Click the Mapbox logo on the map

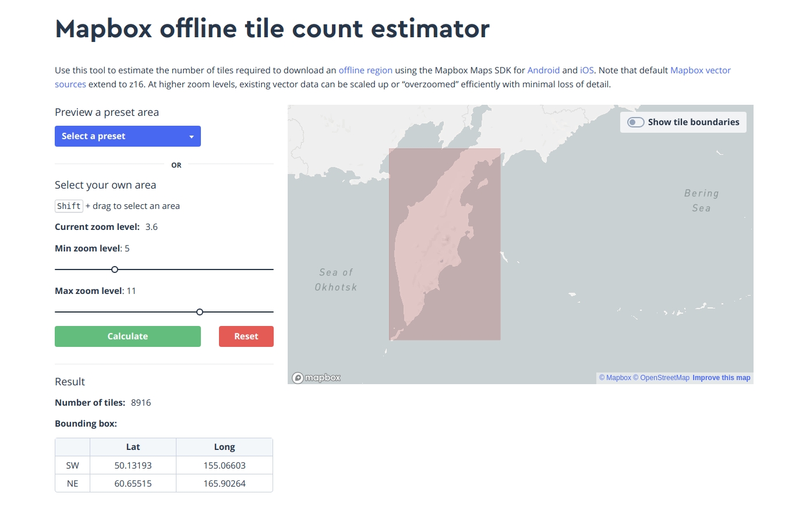point(316,378)
